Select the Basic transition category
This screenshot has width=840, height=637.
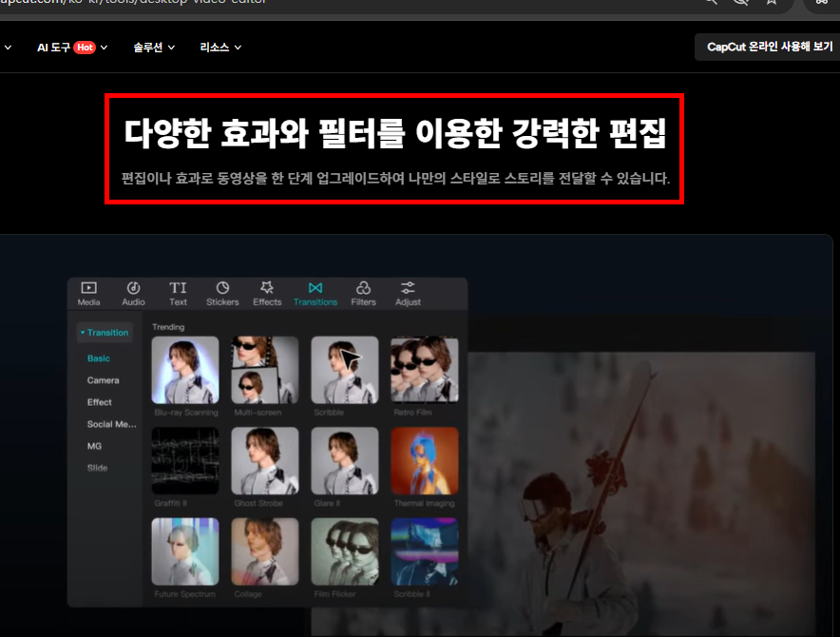98,357
